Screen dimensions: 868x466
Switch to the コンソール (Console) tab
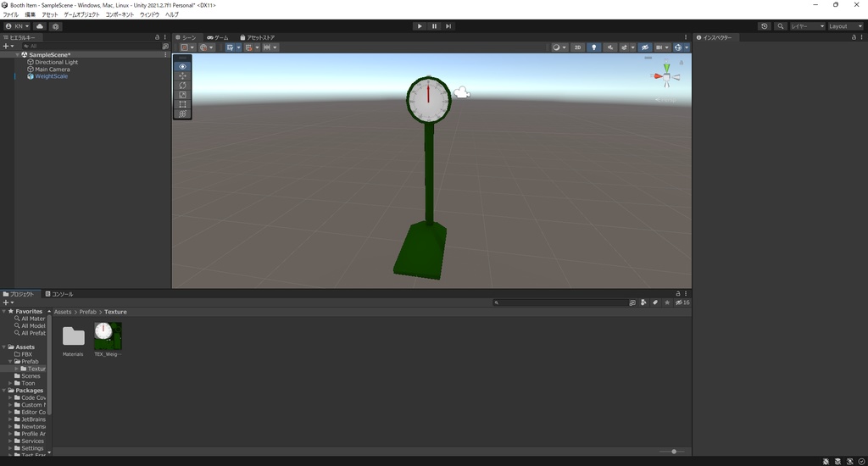(x=59, y=294)
